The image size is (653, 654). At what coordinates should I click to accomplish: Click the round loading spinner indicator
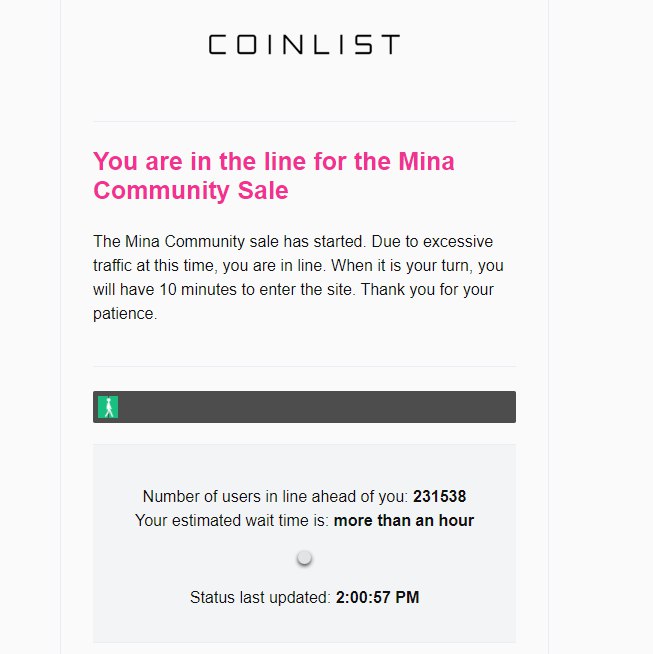304,558
